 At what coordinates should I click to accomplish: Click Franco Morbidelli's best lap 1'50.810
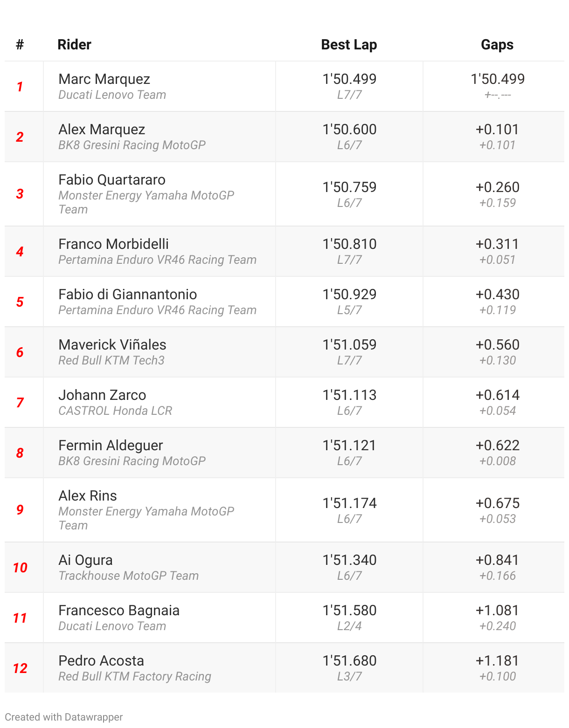pos(349,244)
